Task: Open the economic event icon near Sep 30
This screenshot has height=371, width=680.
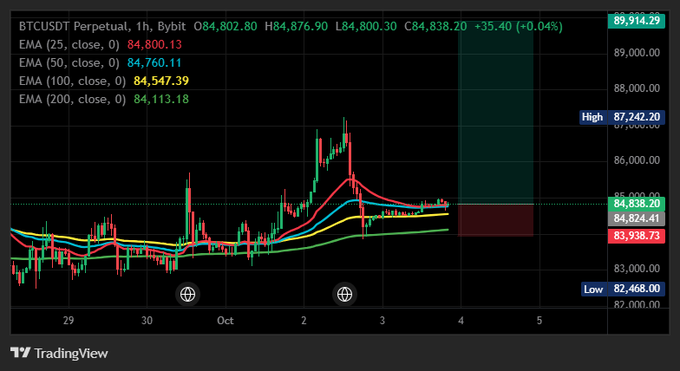Action: (188, 294)
